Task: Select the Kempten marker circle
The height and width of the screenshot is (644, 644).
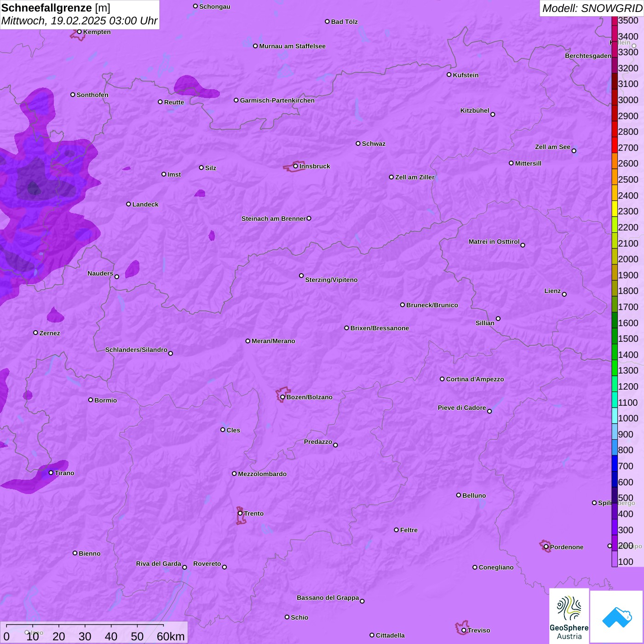Action: pos(79,32)
